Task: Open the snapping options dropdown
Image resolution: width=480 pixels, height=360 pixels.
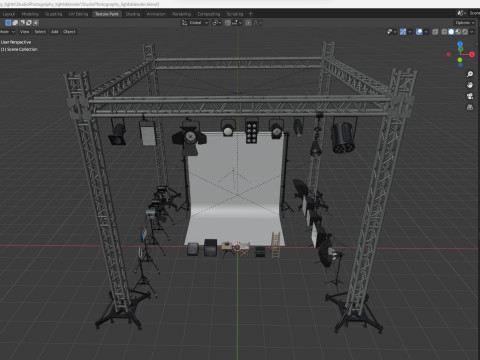Action: coord(237,23)
